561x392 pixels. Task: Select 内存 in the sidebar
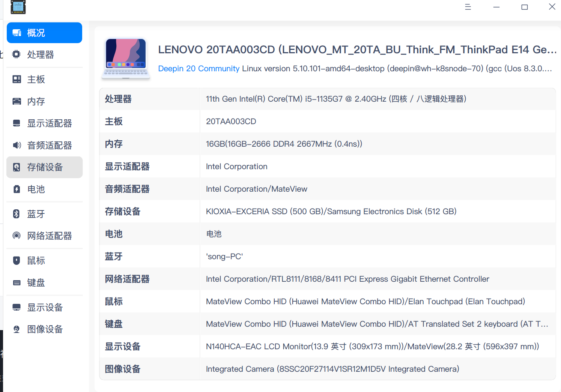pyautogui.click(x=44, y=101)
